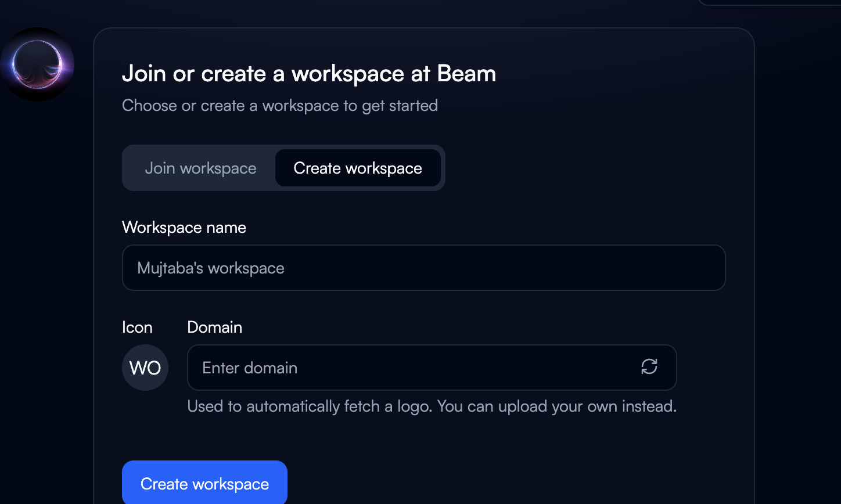Screen dimensions: 841x504
Task: Click the refresh icon in Domain field
Action: (x=649, y=366)
